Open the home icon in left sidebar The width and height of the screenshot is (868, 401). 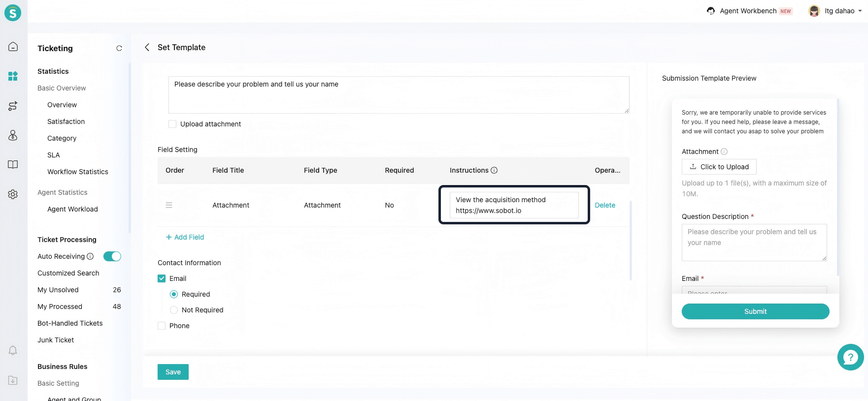13,47
